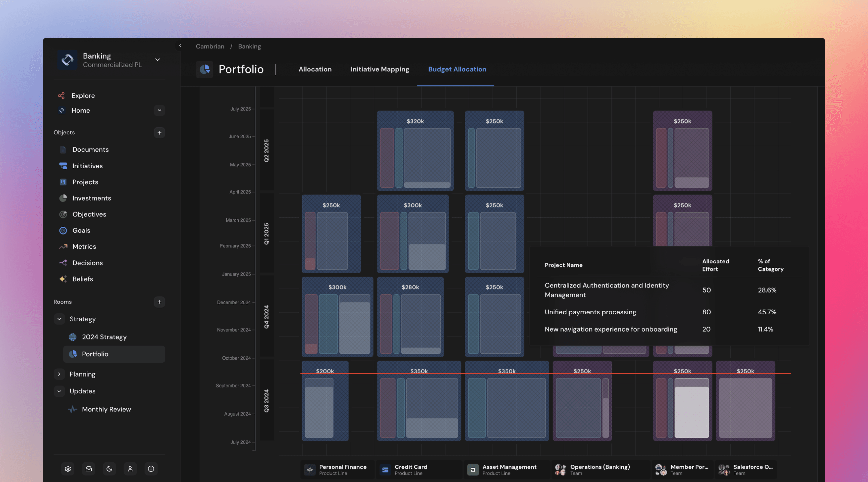868x482 pixels.
Task: Open the Monthly Review room
Action: pos(106,409)
